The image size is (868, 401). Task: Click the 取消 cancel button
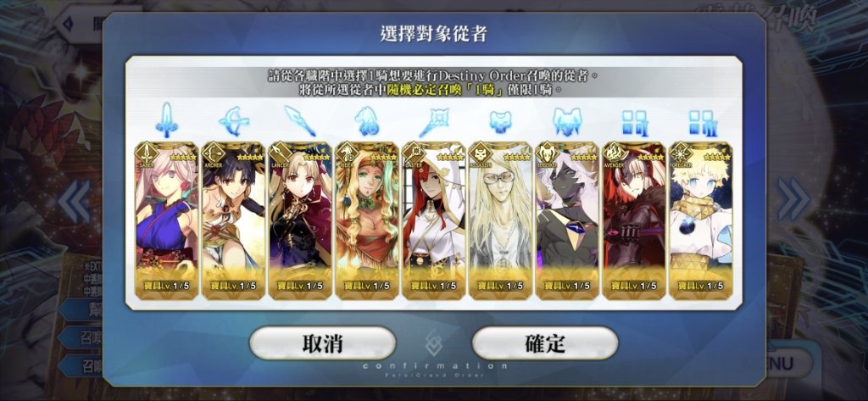coord(323,343)
